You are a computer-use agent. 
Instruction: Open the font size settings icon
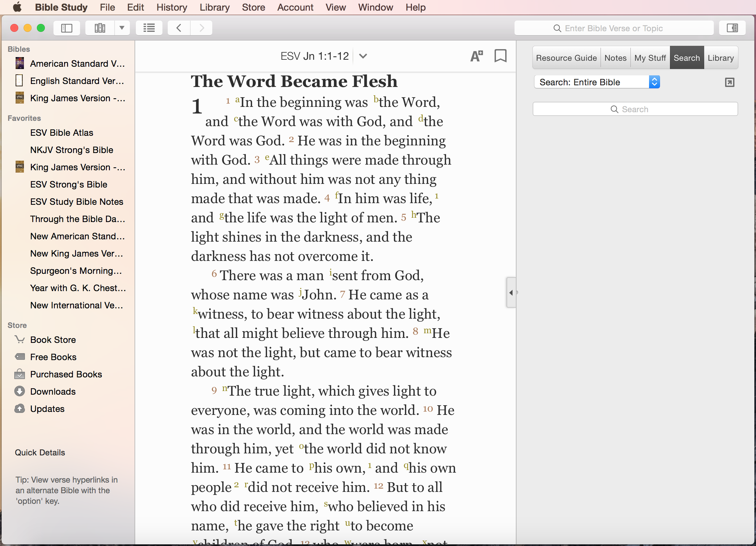tap(476, 56)
